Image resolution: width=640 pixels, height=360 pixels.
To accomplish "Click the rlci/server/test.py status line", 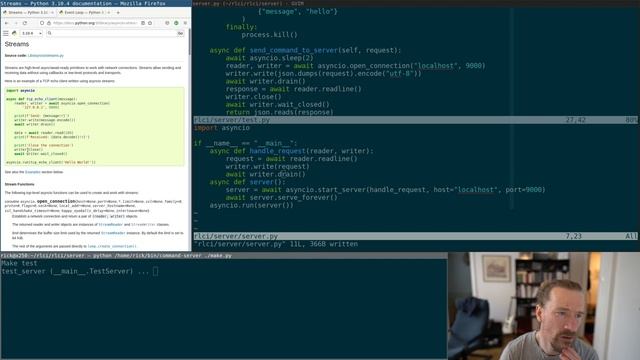I will [x=416, y=120].
